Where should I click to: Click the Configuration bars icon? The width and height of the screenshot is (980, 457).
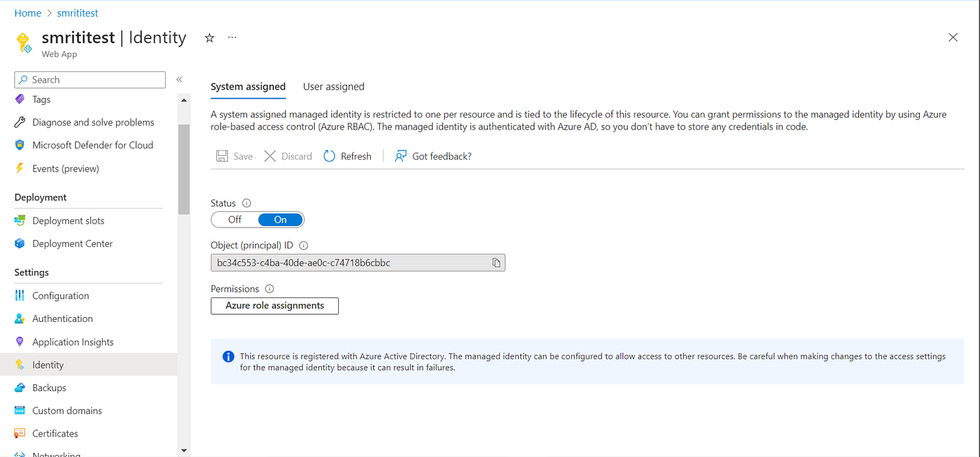(20, 295)
